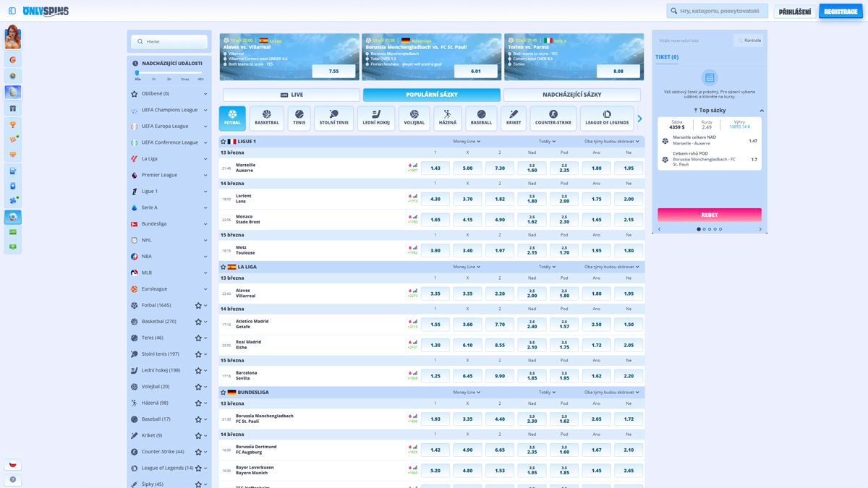The image size is (868, 488).
Task: Favorite the Ligue 1 league star
Action: (224, 142)
